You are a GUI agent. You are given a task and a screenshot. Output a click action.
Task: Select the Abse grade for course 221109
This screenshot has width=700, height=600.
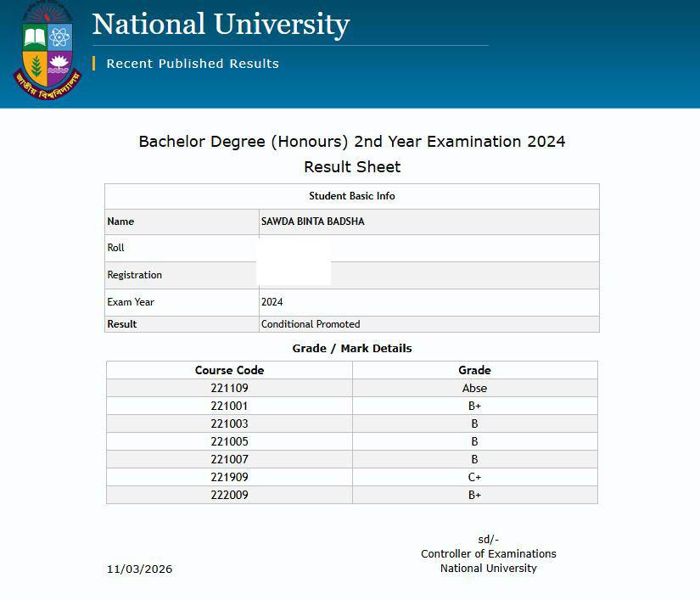[x=474, y=388]
